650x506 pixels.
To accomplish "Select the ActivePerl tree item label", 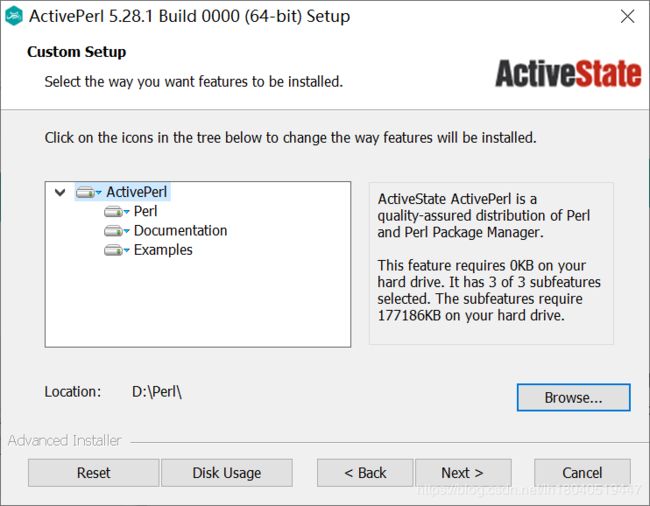I will pyautogui.click(x=137, y=192).
